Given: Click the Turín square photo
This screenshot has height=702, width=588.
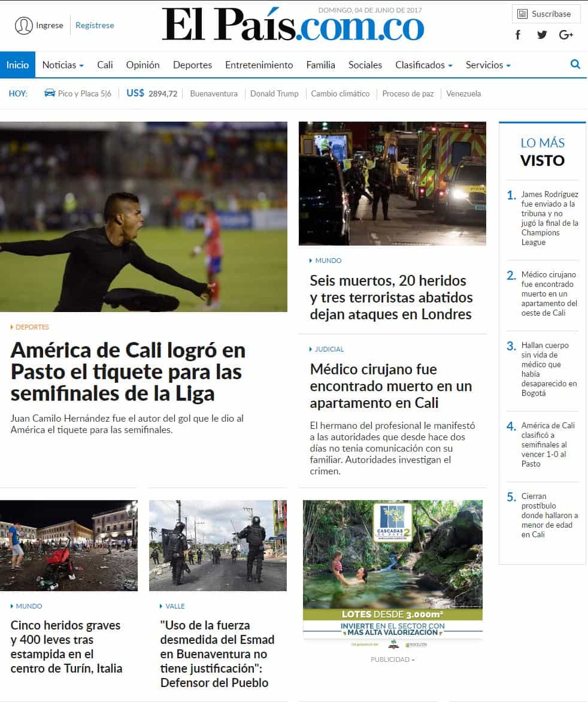Looking at the screenshot, I should [69, 545].
